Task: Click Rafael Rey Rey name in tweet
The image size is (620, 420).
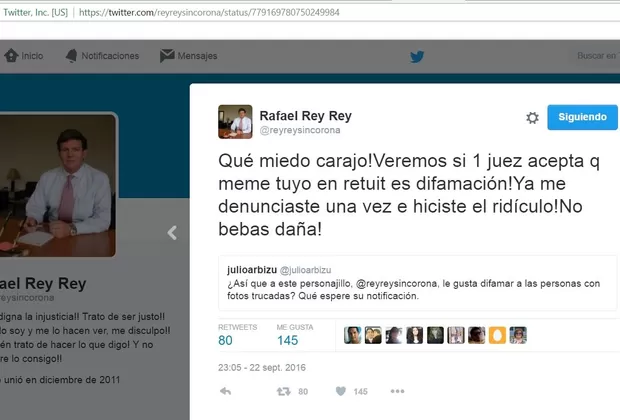Action: point(305,115)
